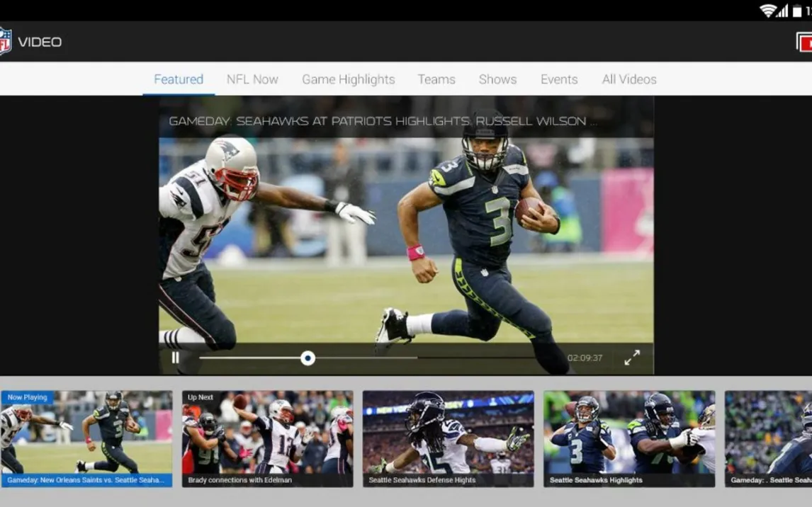The image size is (812, 507).
Task: Open the Game Highlights tab
Action: pos(349,79)
